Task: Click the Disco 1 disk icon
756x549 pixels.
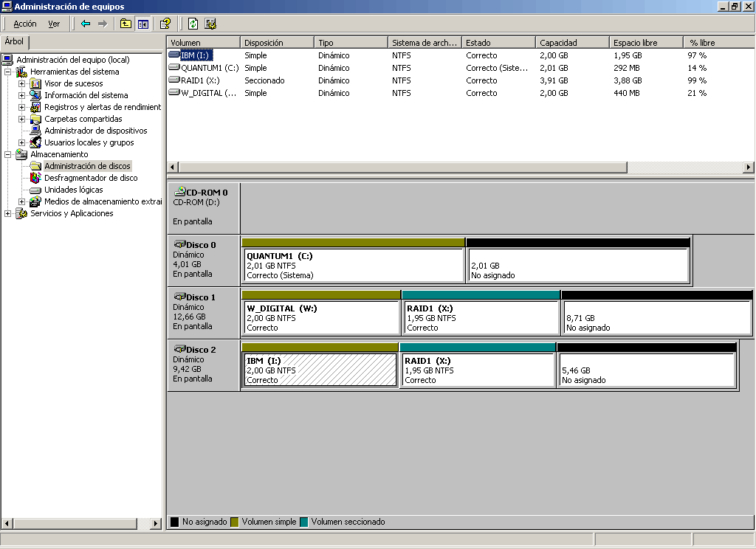Action: coord(180,297)
